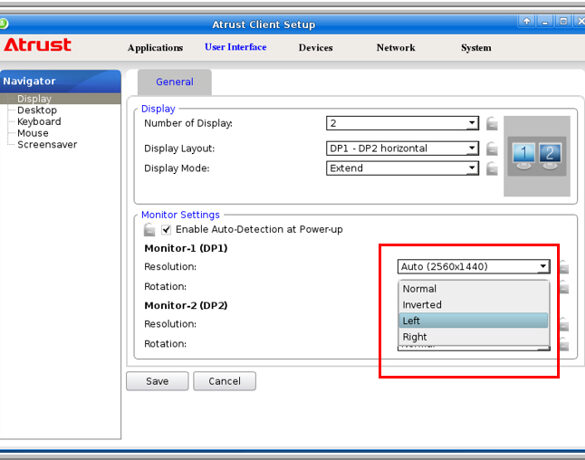Click the lock icon beside Display Layout
The width and height of the screenshot is (585, 460).
[x=492, y=148]
